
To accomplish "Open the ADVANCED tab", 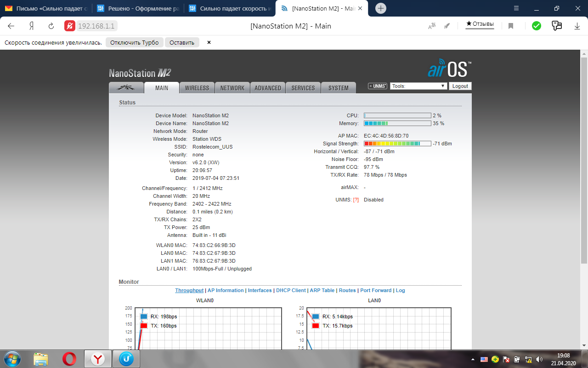I will (268, 87).
